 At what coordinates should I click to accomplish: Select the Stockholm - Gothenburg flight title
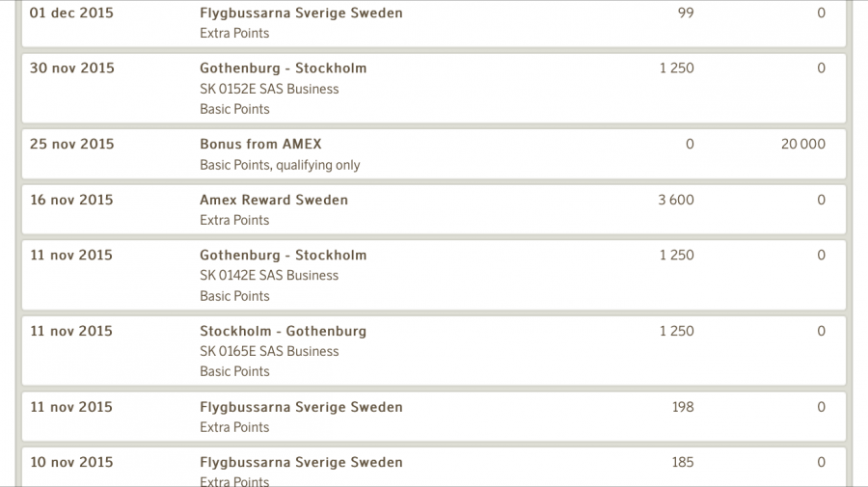tap(283, 332)
